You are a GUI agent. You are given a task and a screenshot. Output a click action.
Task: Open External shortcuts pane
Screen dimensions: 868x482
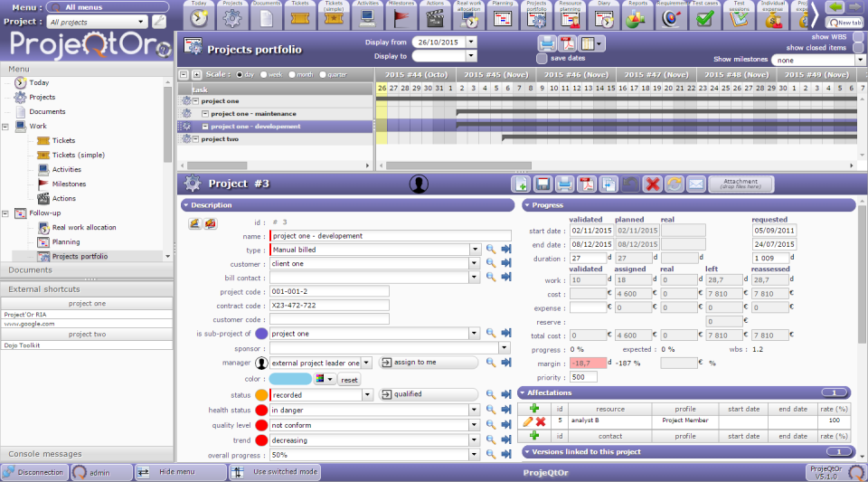click(87, 288)
